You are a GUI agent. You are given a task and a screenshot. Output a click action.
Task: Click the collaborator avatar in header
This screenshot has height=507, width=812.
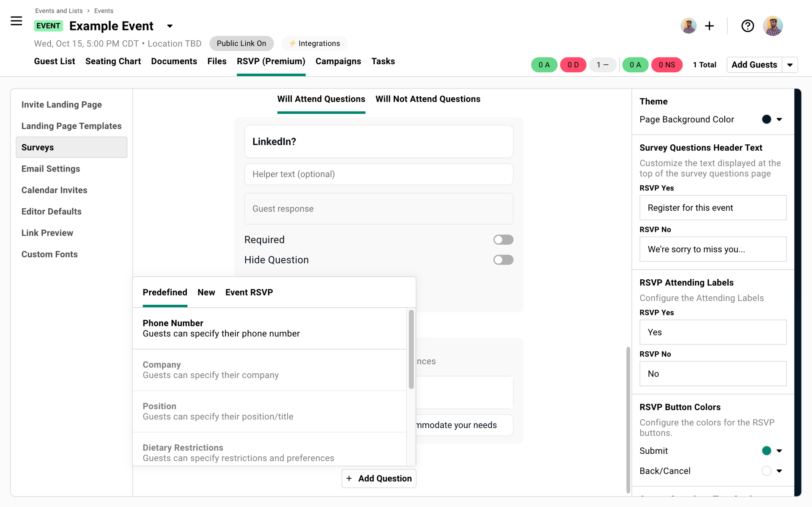688,26
